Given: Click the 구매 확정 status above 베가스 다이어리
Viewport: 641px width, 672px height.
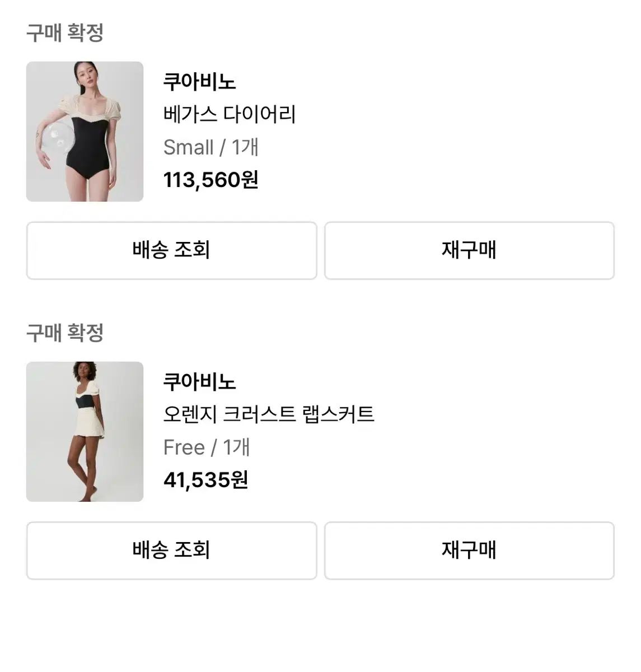Looking at the screenshot, I should point(65,32).
